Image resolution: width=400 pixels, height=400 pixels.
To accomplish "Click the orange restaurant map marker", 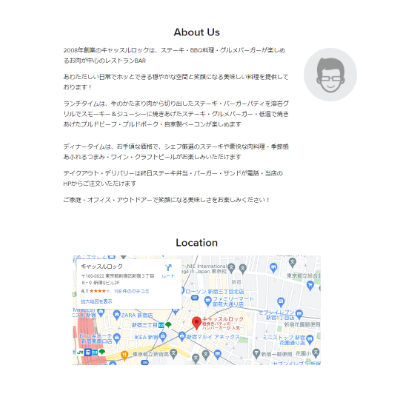I will pyautogui.click(x=124, y=356).
